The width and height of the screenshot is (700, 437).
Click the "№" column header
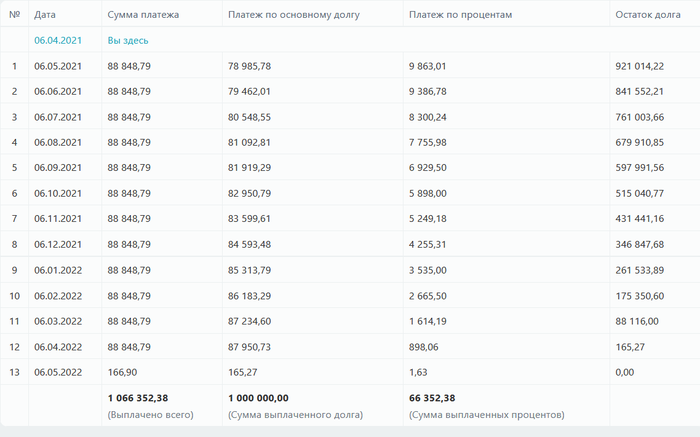click(x=14, y=15)
